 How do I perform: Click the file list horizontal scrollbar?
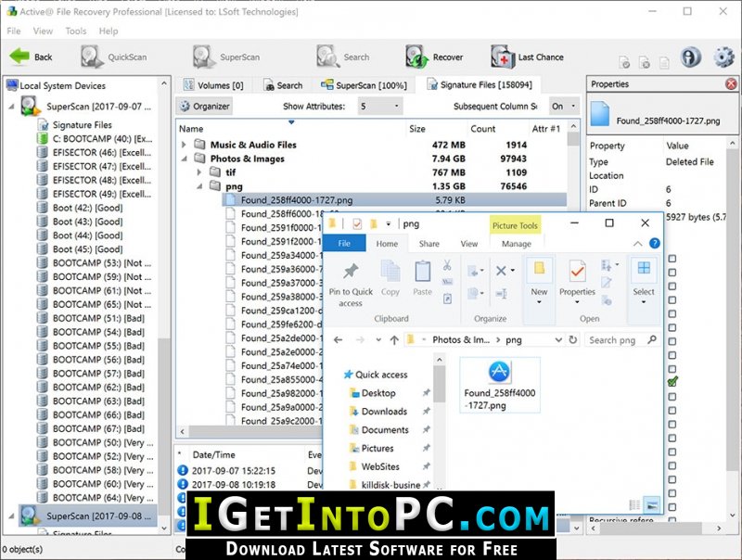[250, 431]
